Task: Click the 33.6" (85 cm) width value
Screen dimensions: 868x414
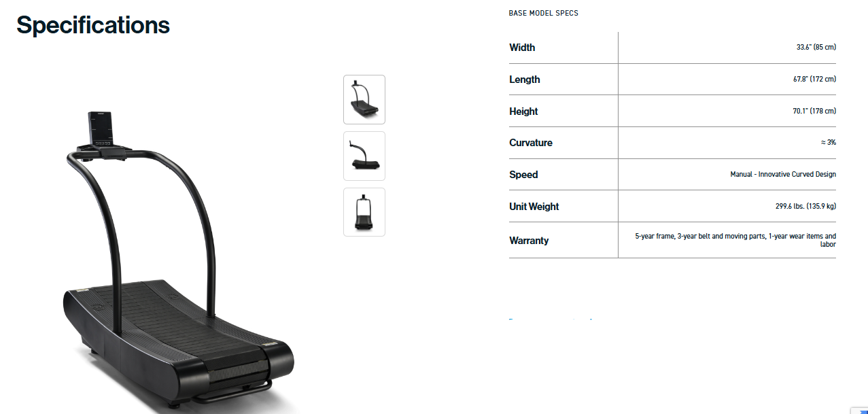Action: 816,48
